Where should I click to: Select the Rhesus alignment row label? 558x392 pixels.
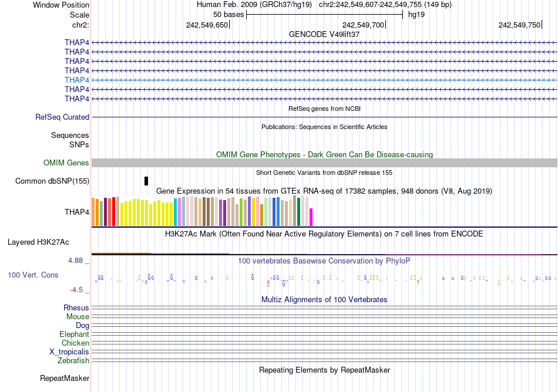(76, 307)
